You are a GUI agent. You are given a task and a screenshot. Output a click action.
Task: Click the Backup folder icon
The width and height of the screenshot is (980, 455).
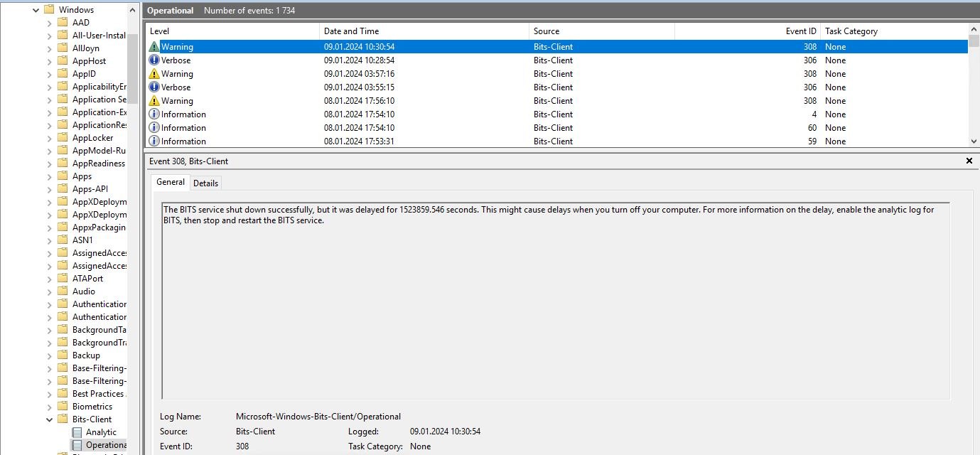pyautogui.click(x=63, y=355)
